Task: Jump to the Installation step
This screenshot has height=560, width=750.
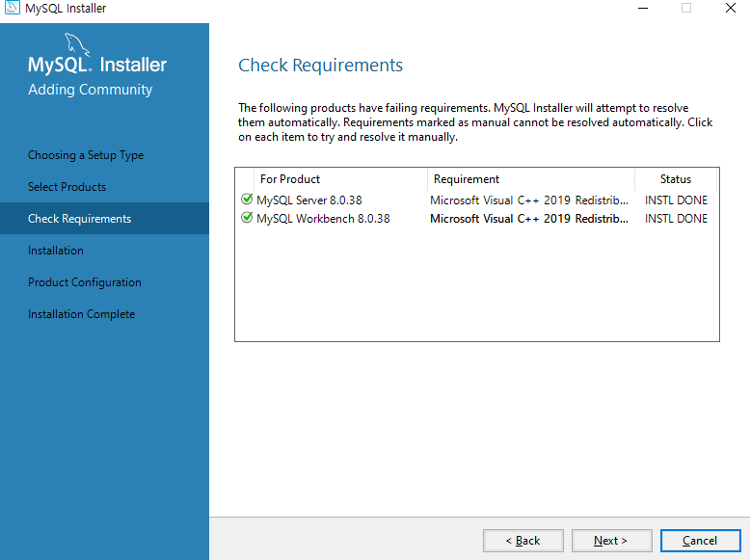Action: (56, 251)
